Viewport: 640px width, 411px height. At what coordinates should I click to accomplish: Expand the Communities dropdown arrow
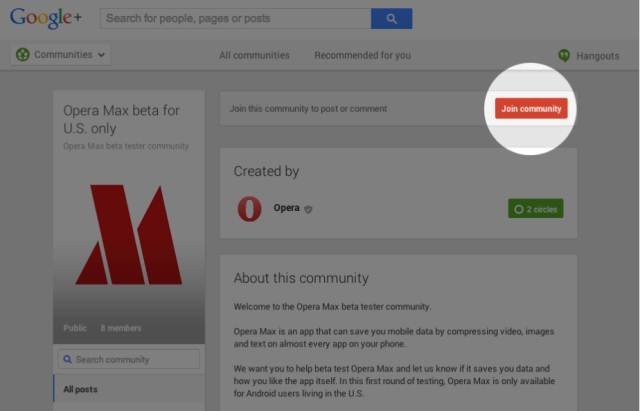pos(101,55)
